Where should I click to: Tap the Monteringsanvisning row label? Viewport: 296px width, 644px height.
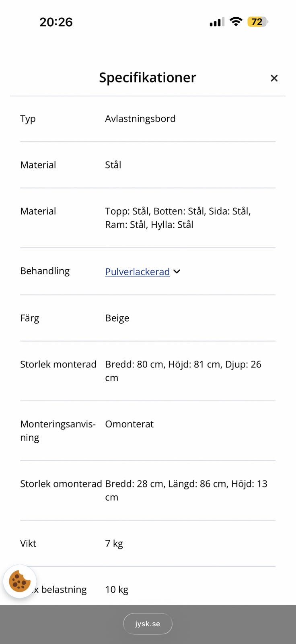click(58, 430)
